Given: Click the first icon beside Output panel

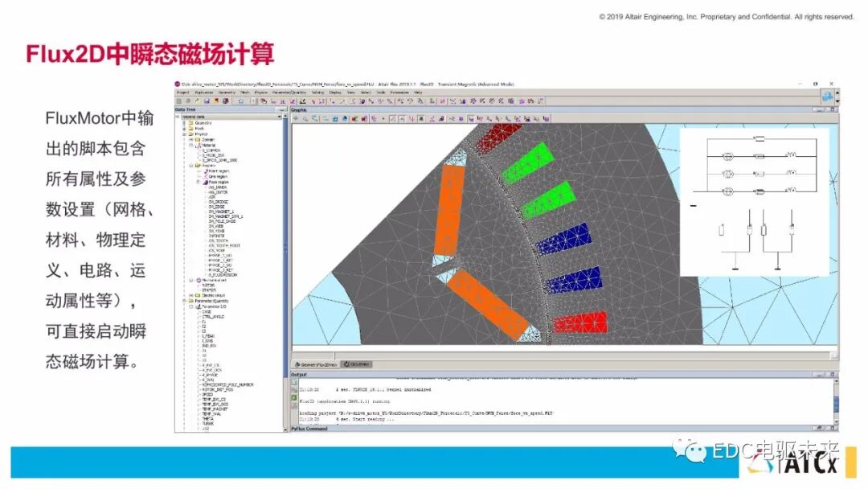Looking at the screenshot, I should click(294, 382).
